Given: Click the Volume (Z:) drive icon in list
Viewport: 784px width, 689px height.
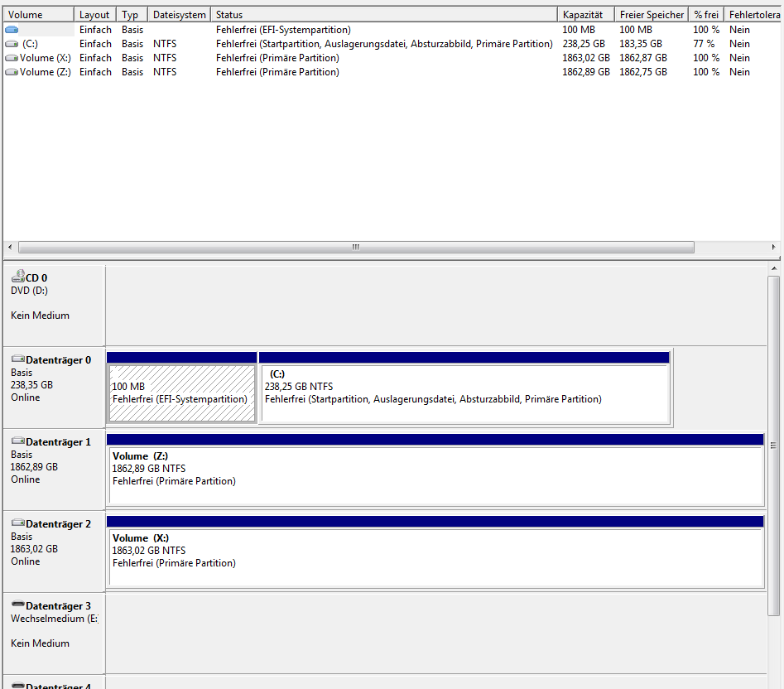Looking at the screenshot, I should coord(12,72).
